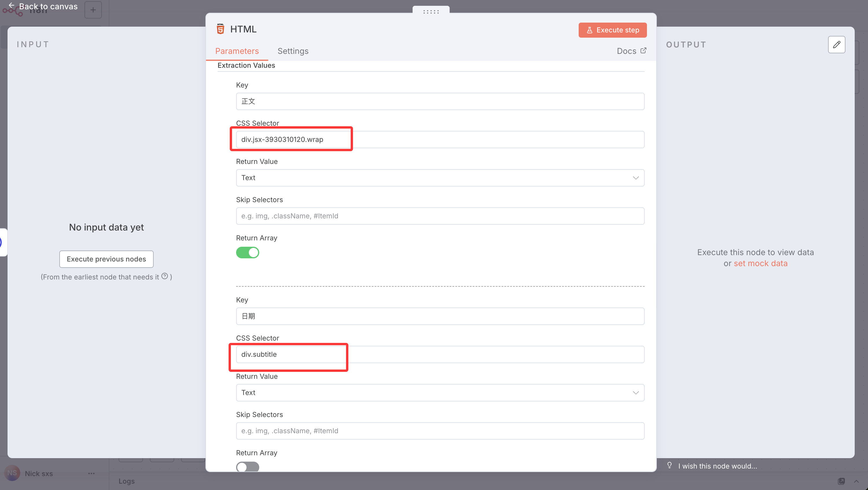Click the HTML5 node icon

[220, 29]
